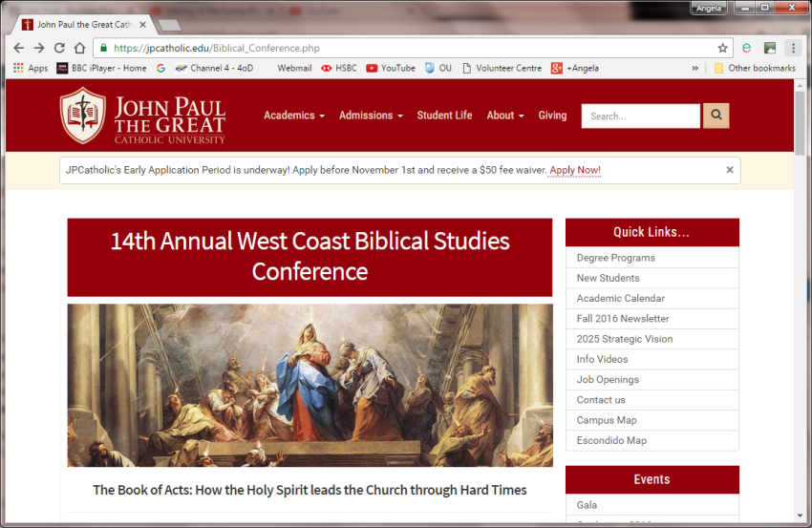Click the Angela profile button in title bar
Image resolution: width=812 pixels, height=528 pixels.
pyautogui.click(x=709, y=8)
